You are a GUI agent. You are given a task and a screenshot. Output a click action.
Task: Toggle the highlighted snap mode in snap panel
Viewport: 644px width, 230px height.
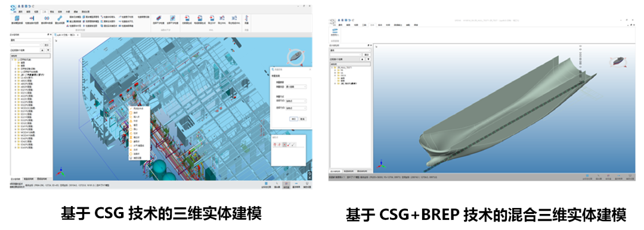click(284, 145)
